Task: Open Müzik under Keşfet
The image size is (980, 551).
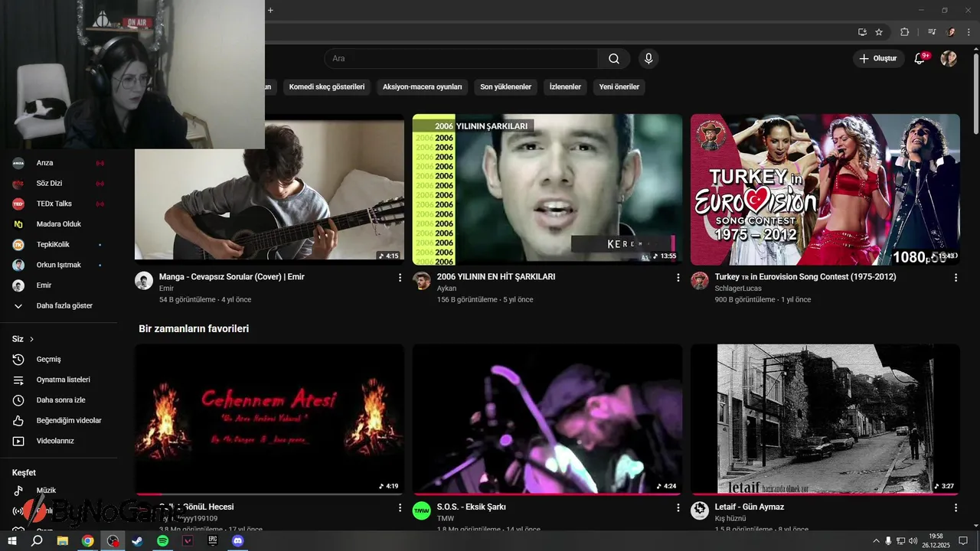Action: tap(59, 491)
